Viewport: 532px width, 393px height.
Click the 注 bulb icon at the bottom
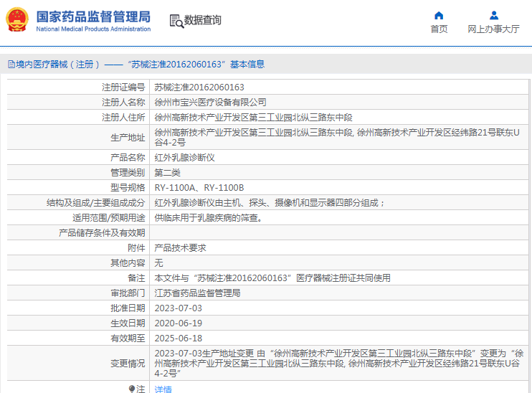pyautogui.click(x=131, y=389)
